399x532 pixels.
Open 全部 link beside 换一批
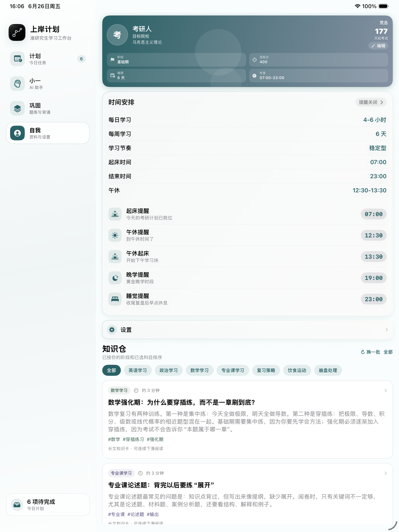coord(388,352)
